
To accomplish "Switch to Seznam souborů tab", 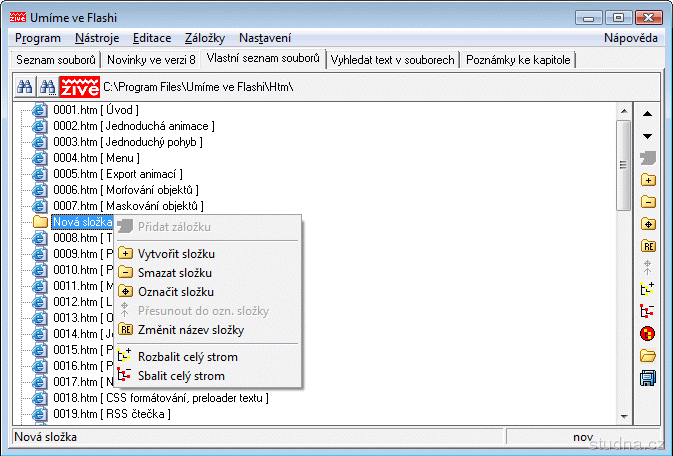I will tap(56, 60).
